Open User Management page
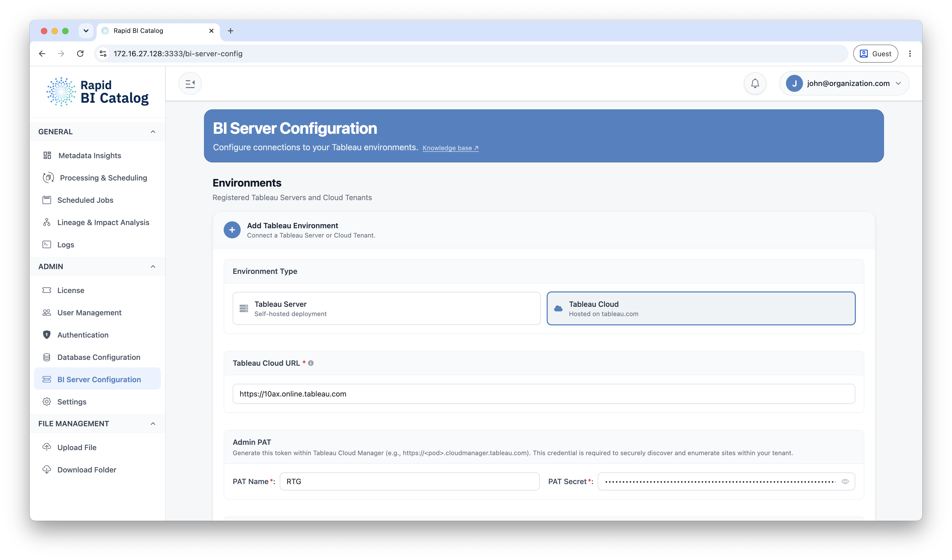The image size is (952, 560). (97, 312)
